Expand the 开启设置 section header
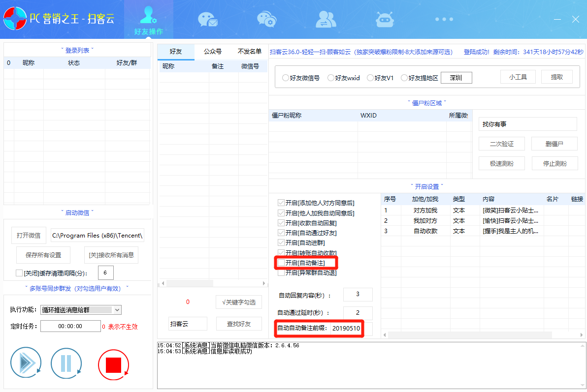The image size is (587, 392). point(427,186)
